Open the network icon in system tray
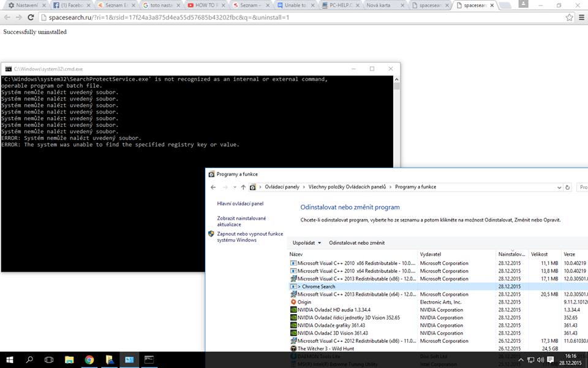 click(x=530, y=360)
